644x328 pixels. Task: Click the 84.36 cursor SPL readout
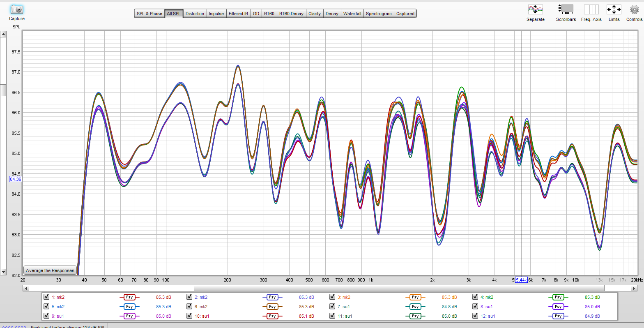pos(15,179)
